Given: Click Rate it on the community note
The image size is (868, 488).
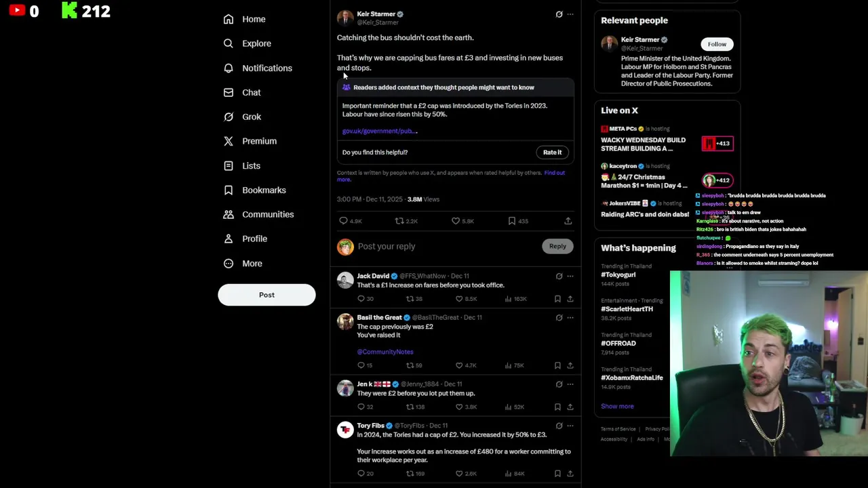Looking at the screenshot, I should click(553, 152).
